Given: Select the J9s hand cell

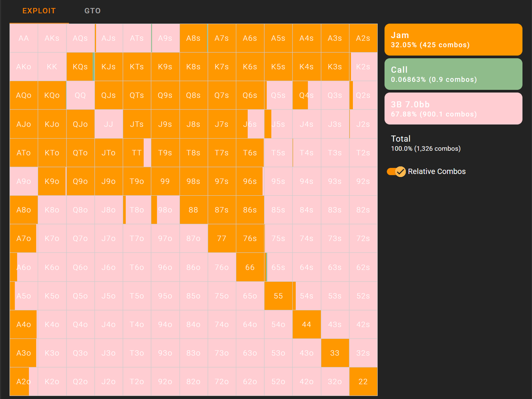Looking at the screenshot, I should (x=165, y=124).
